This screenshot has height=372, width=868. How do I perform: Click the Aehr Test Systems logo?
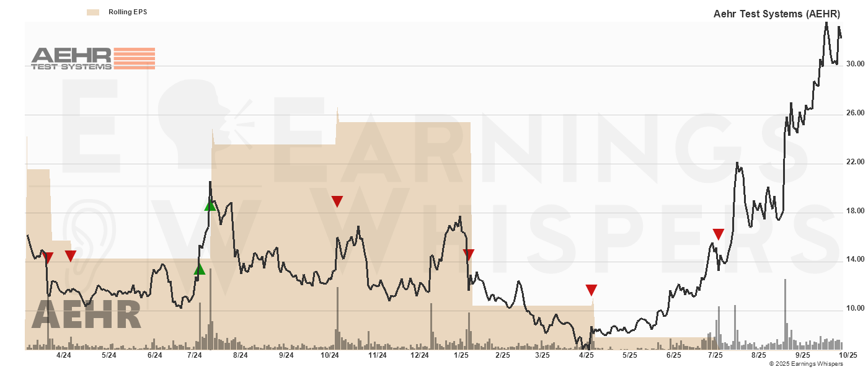coord(93,58)
